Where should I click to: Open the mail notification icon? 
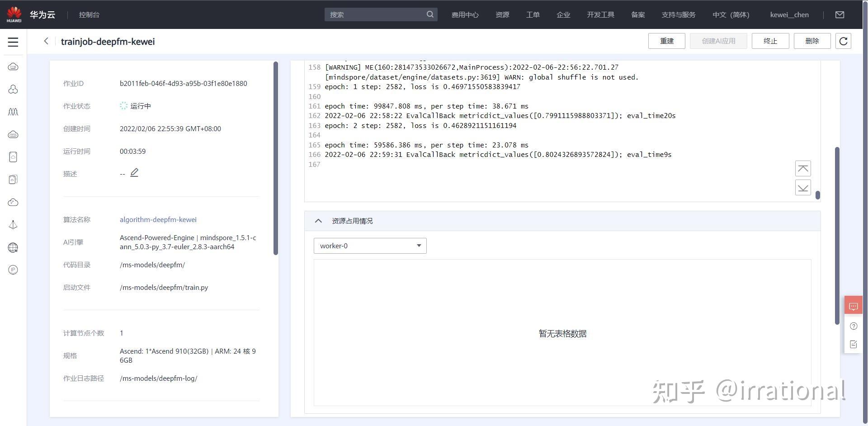click(x=840, y=14)
